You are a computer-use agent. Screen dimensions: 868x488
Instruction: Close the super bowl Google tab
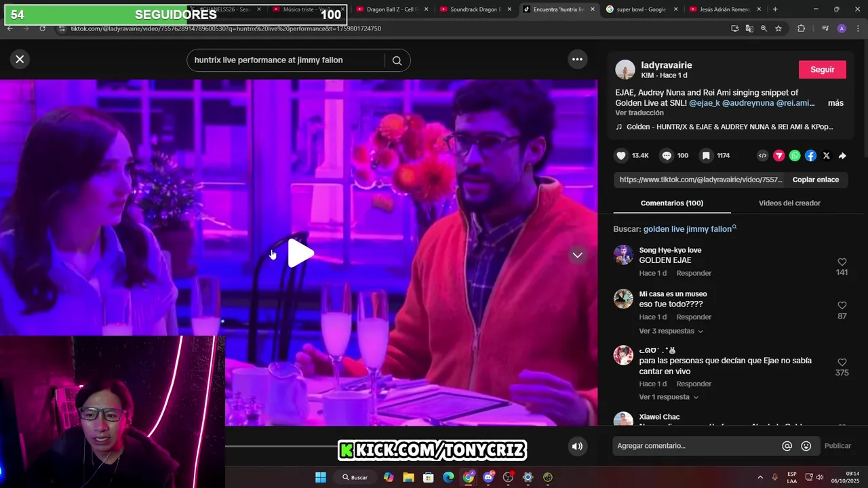(675, 9)
